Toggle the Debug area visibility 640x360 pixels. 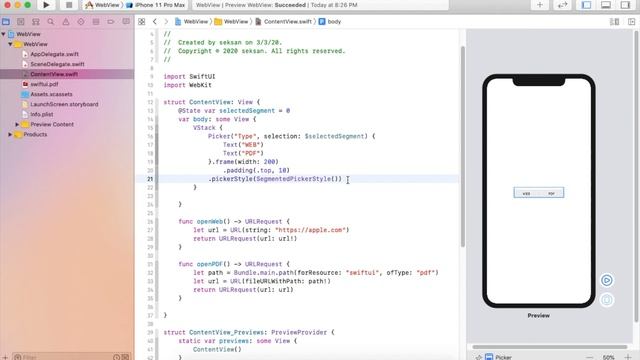click(x=606, y=5)
